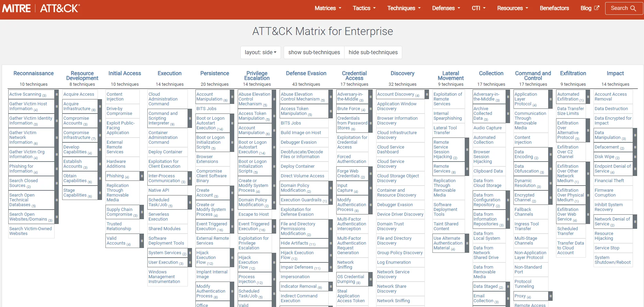Screen dimensions: 644x307
Task: Expand Phishing sub-techniques handle in Initial Access
Action: tap(142, 176)
